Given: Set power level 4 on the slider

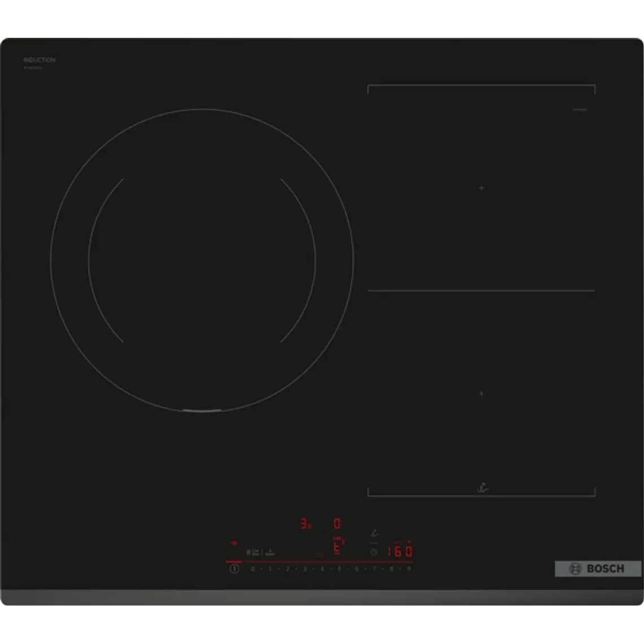Looking at the screenshot, I should click(322, 569).
